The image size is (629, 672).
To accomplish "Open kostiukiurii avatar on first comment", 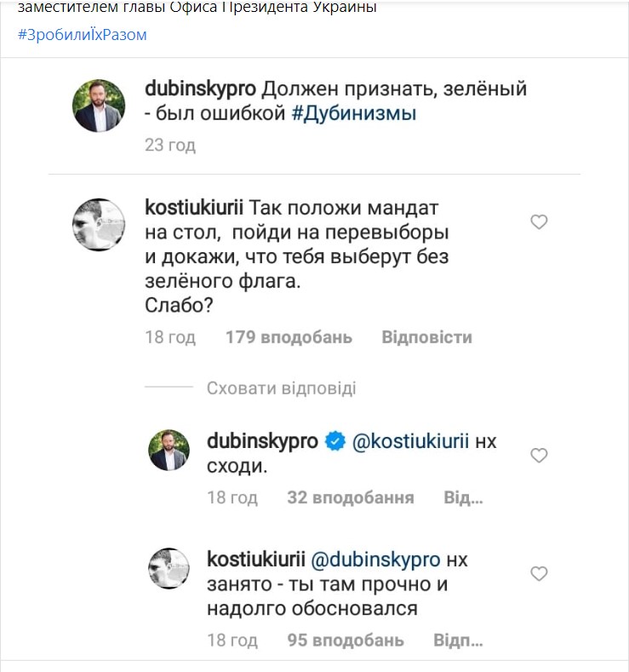I will [99, 224].
